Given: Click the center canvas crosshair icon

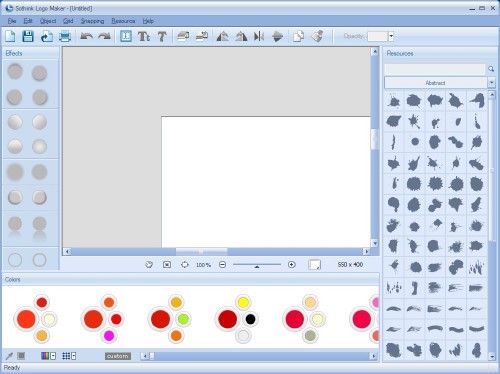Looking at the screenshot, I should [185, 265].
